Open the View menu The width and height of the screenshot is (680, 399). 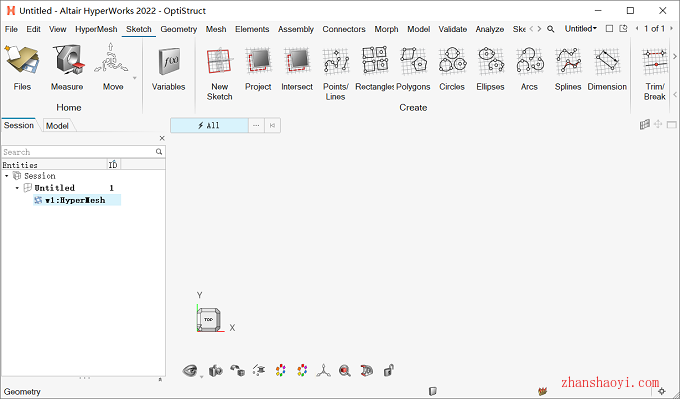[57, 29]
